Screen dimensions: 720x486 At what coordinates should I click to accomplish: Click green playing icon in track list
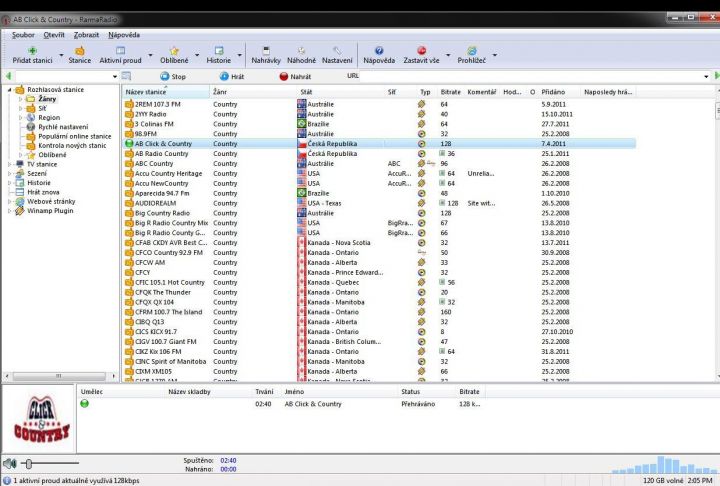pyautogui.click(x=84, y=404)
